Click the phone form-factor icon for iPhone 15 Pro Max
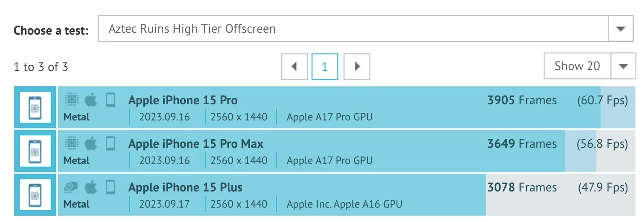This screenshot has width=644, height=222. 110,143
